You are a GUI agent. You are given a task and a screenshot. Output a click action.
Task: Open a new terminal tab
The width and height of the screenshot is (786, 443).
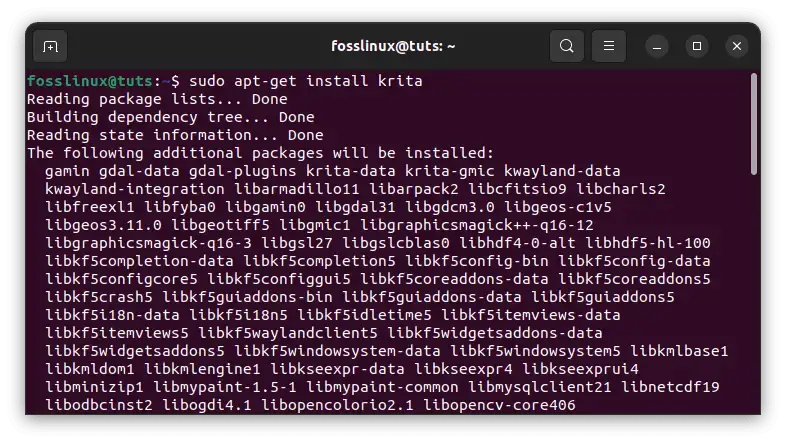[50, 47]
